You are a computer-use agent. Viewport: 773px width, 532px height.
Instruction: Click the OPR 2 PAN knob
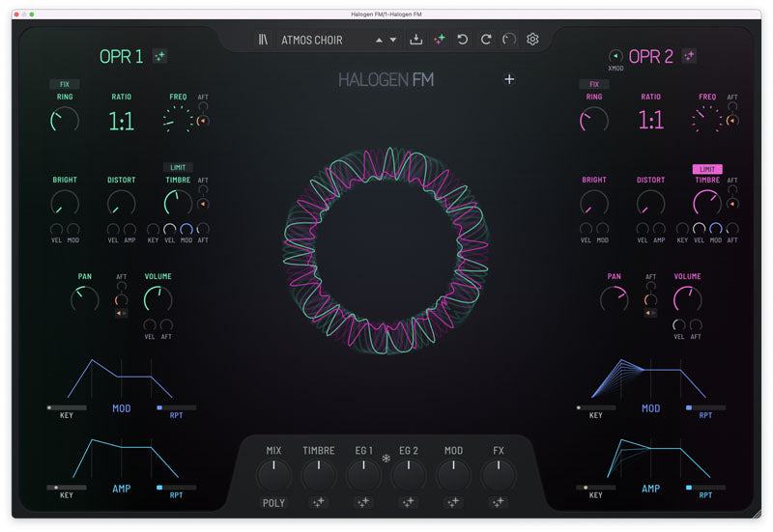pyautogui.click(x=615, y=299)
